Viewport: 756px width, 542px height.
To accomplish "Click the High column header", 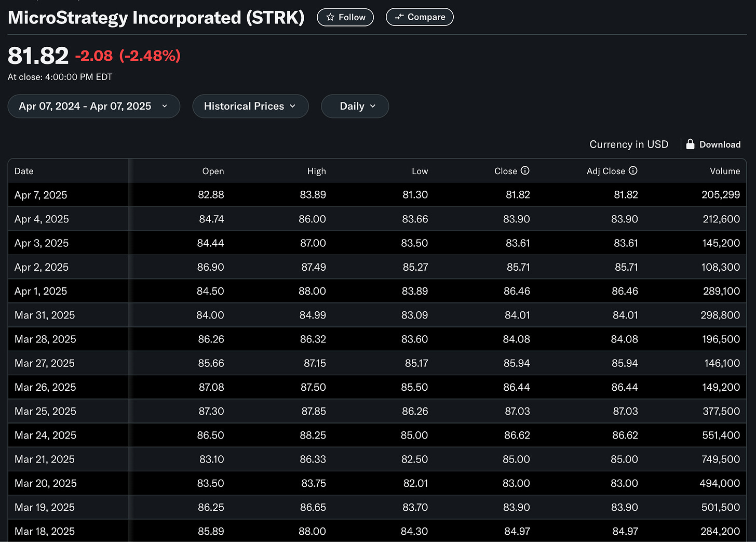I will [316, 171].
